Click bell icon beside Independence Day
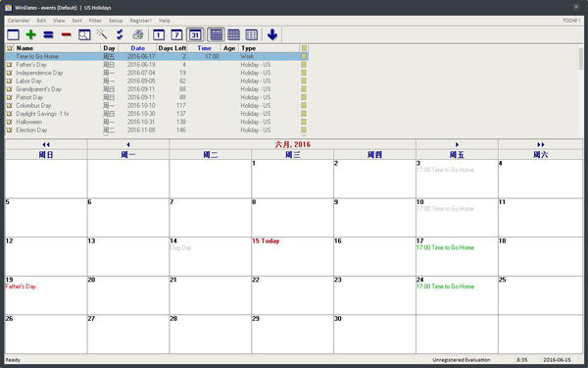 coord(10,73)
